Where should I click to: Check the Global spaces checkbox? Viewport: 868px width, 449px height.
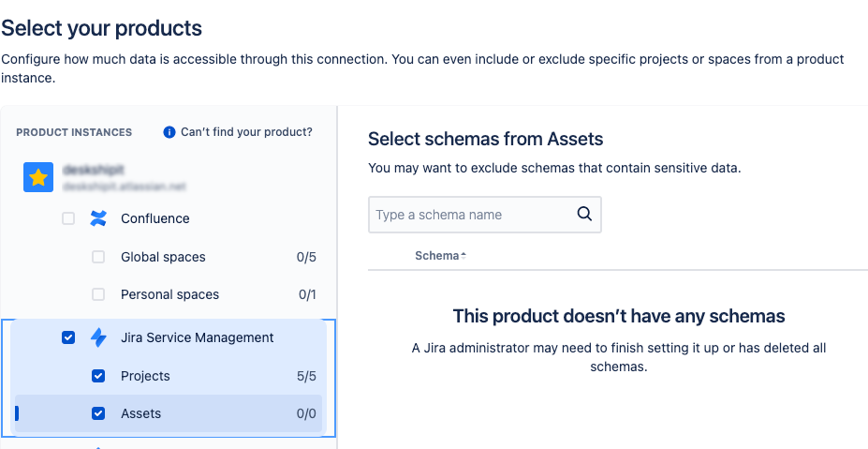[x=98, y=257]
